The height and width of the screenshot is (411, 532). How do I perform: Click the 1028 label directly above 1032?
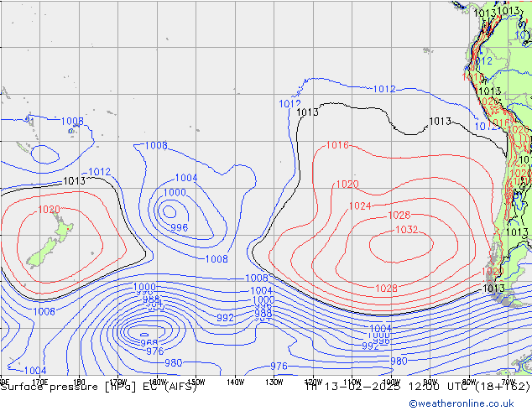click(399, 215)
